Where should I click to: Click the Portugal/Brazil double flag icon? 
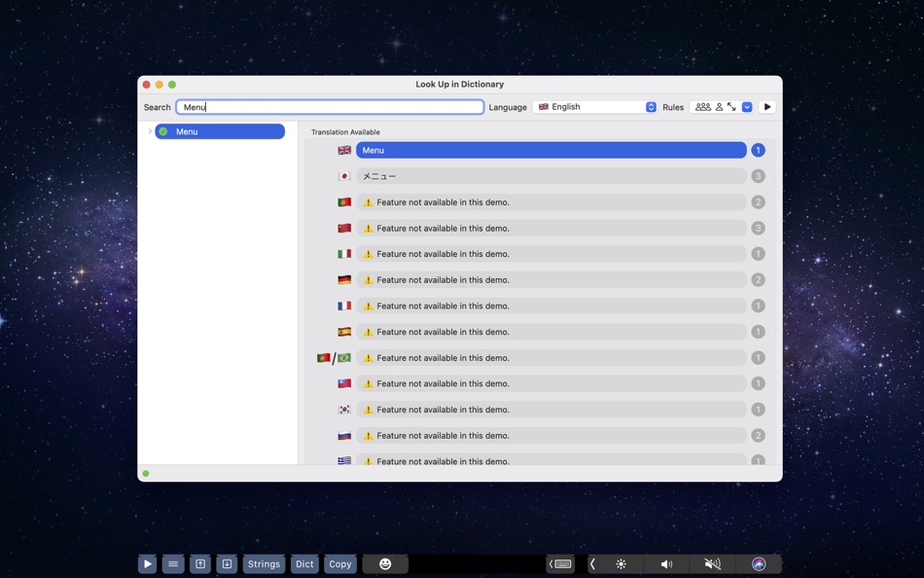click(334, 358)
